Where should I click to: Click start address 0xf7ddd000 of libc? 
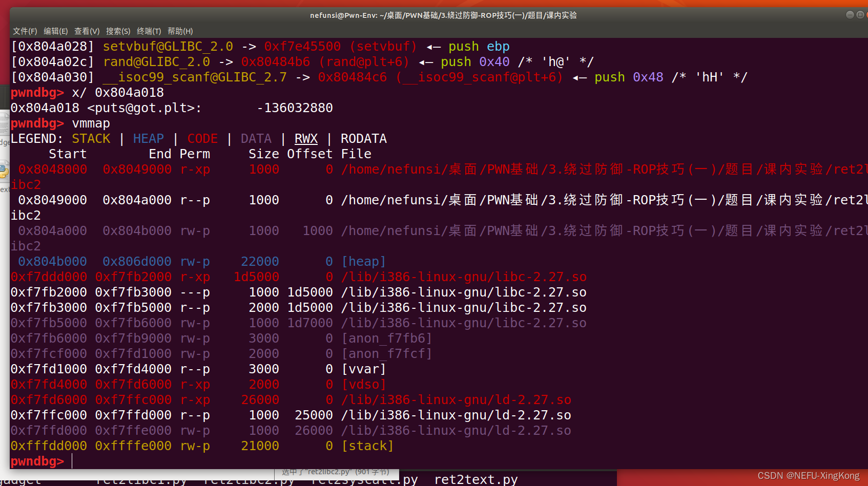tap(49, 277)
